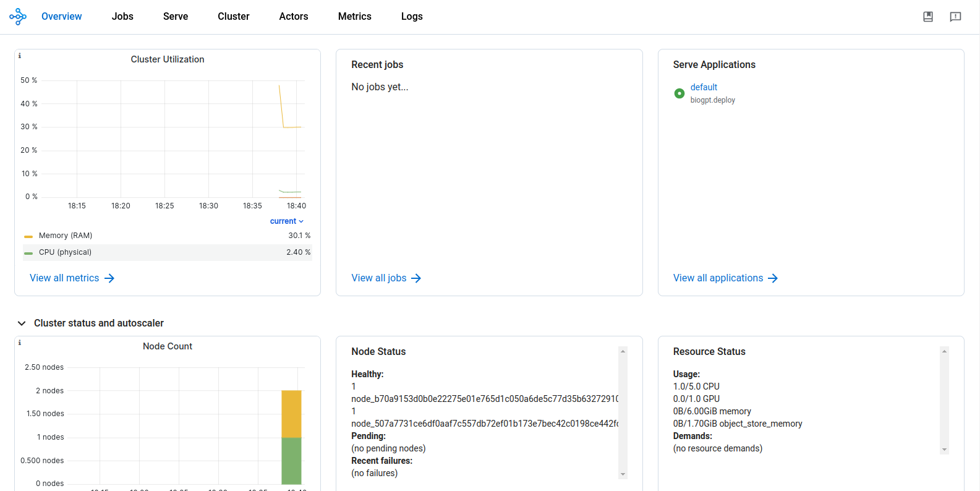Click the feedback icon in header
980x491 pixels.
[x=955, y=17]
